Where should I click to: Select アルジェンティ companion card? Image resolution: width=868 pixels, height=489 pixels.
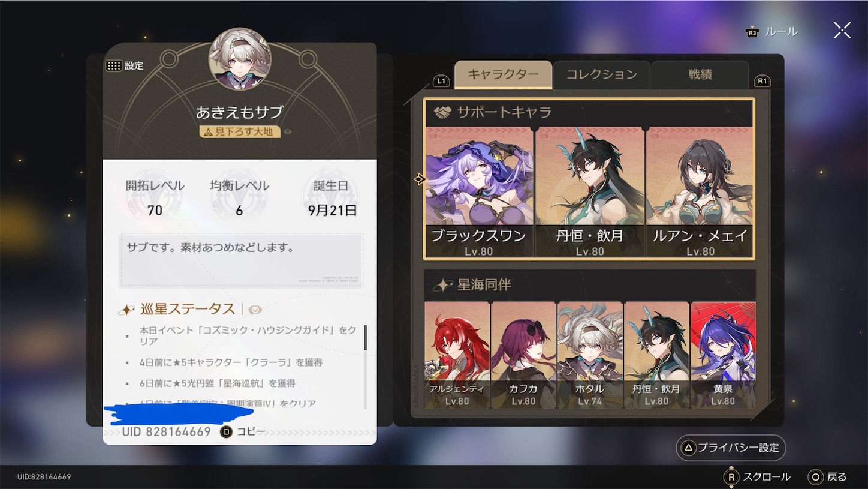[457, 355]
